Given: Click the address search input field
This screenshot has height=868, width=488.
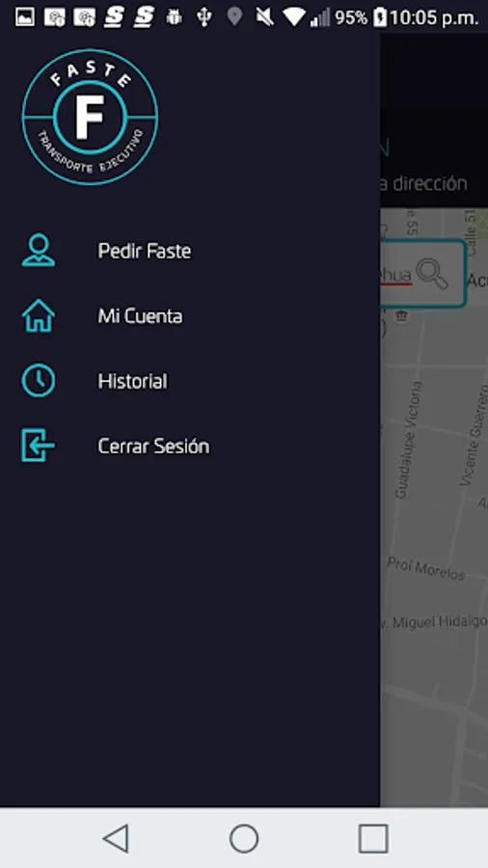Looking at the screenshot, I should point(423,274).
